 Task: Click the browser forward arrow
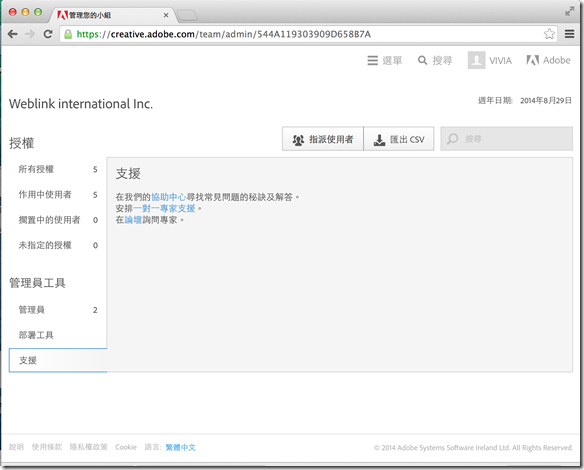[30, 34]
